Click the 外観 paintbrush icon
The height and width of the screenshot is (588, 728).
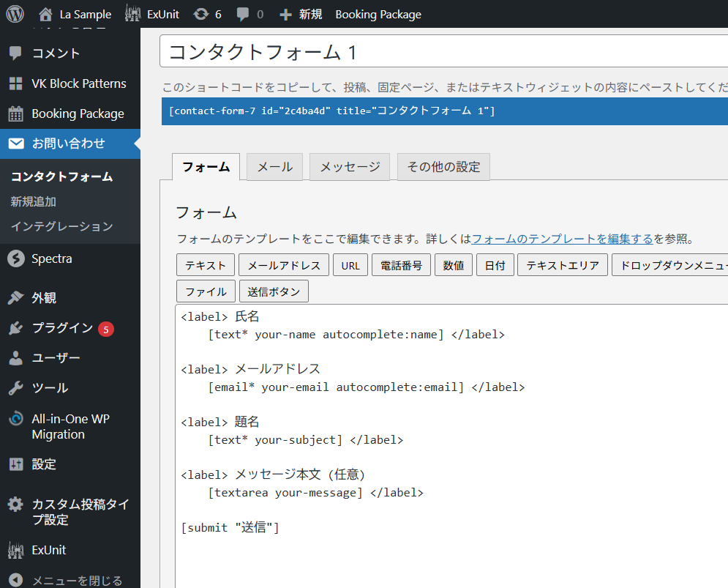point(16,297)
